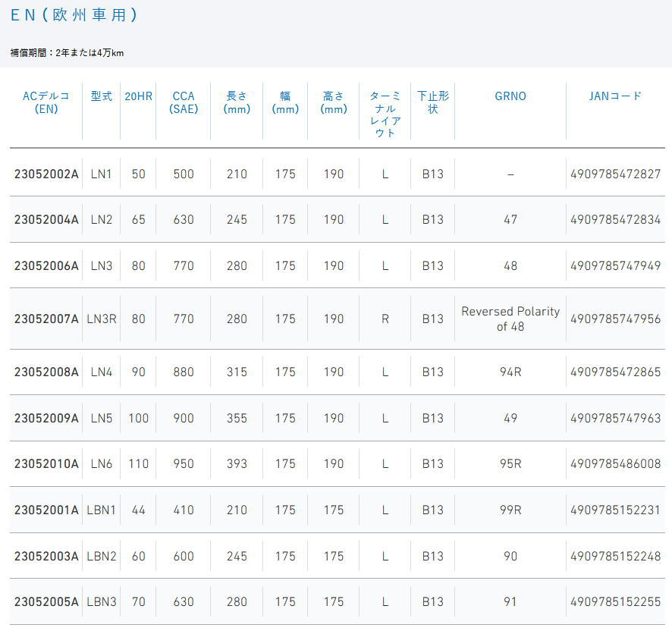Screen dimensions: 672x631
Task: Click length value 393
Action: [237, 464]
